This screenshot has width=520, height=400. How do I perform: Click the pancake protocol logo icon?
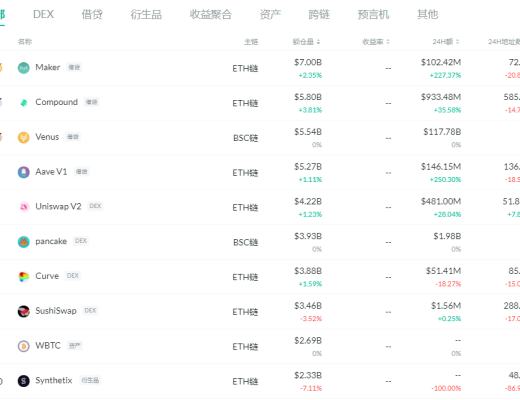(x=24, y=242)
